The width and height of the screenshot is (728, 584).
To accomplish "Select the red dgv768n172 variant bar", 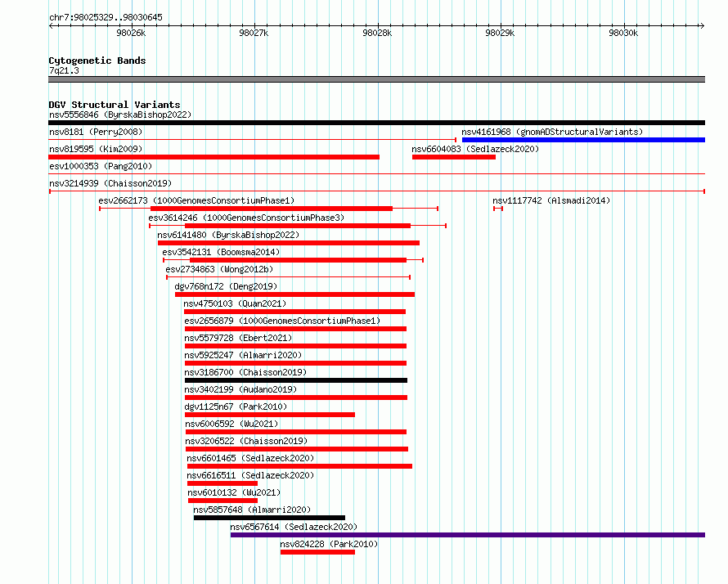I will pos(294,294).
